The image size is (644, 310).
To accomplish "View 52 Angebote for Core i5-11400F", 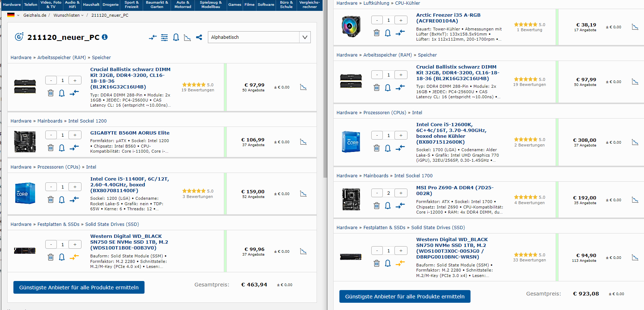I will (253, 197).
